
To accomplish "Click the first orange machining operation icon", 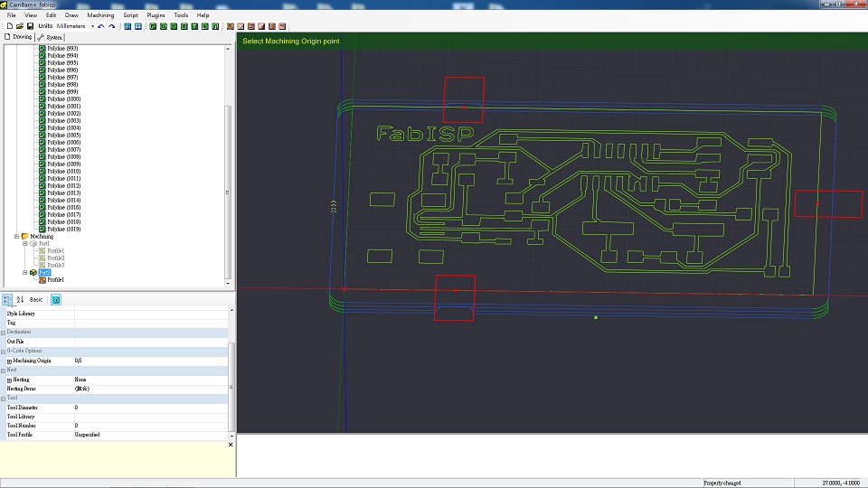I will coord(231,26).
